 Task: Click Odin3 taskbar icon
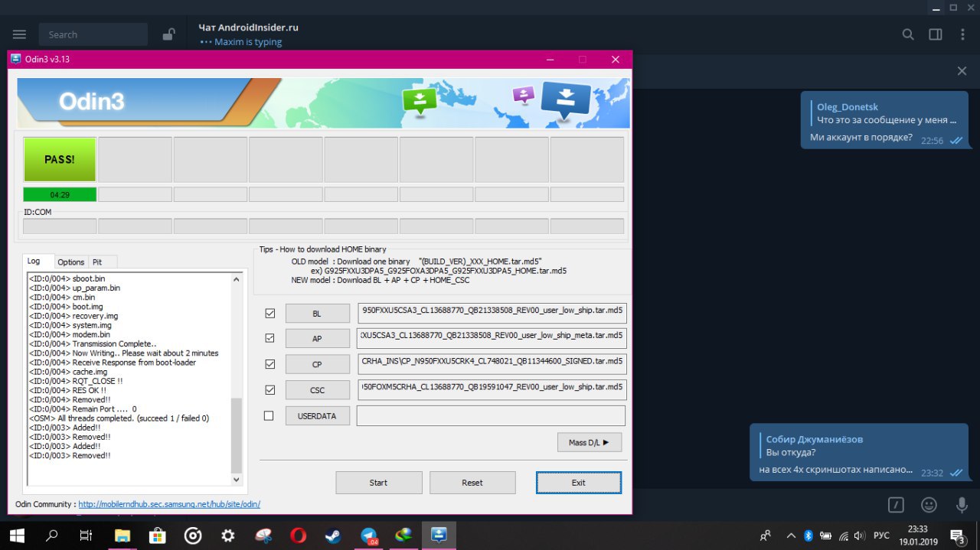(x=439, y=535)
